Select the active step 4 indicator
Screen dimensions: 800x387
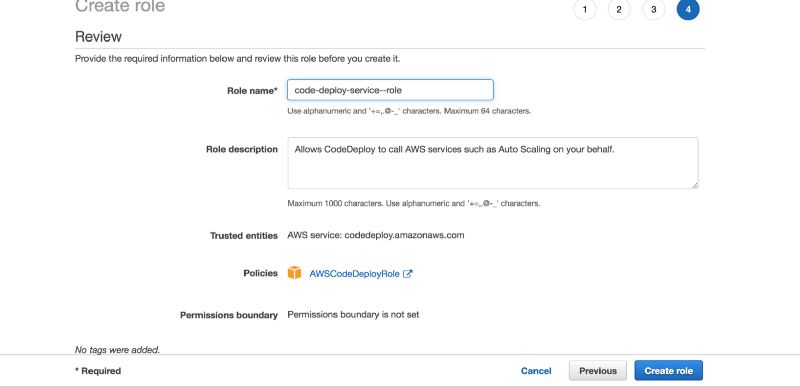688,9
